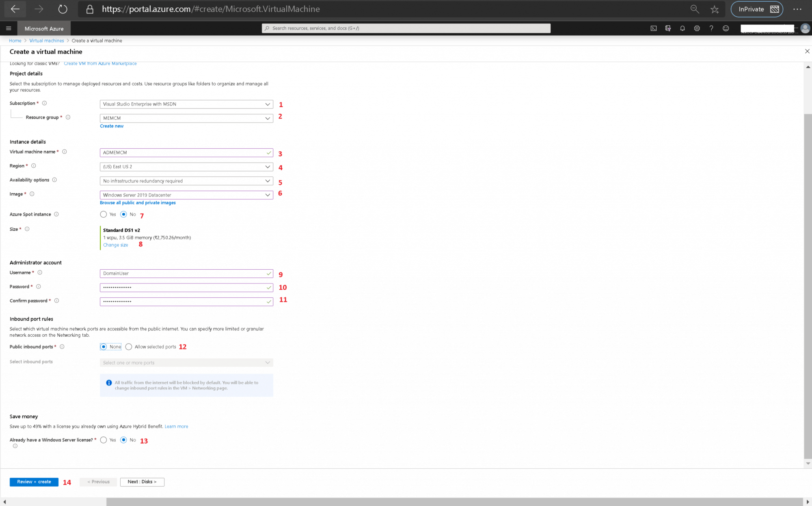Viewport: 812px width, 506px height.
Task: Select No for Azure Spot instance
Action: 124,214
